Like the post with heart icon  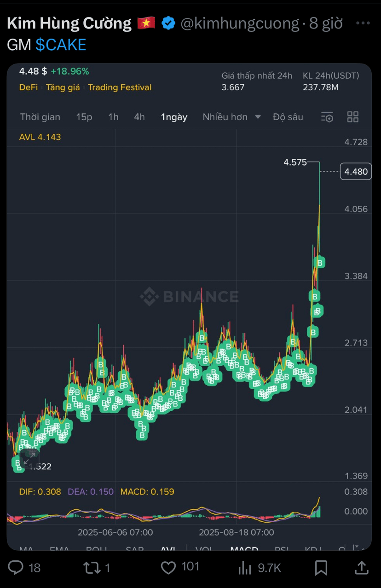[x=168, y=568]
